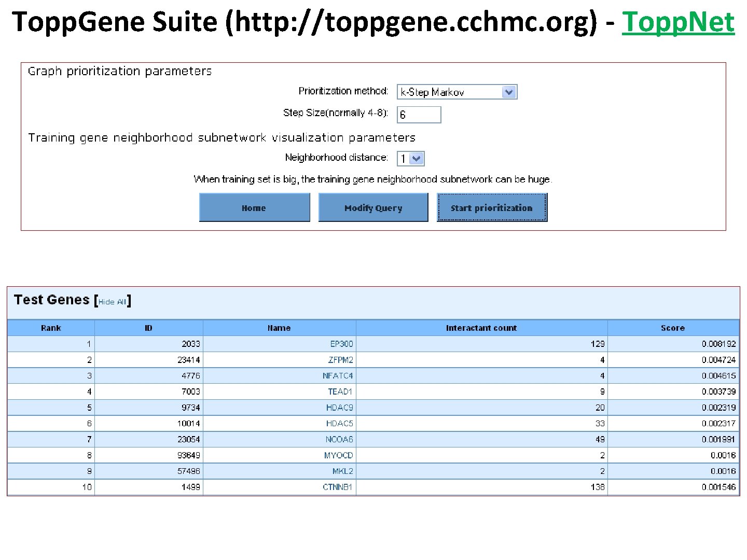Viewport: 747px width, 560px height.
Task: Click the Modify Query button
Action: 373,207
